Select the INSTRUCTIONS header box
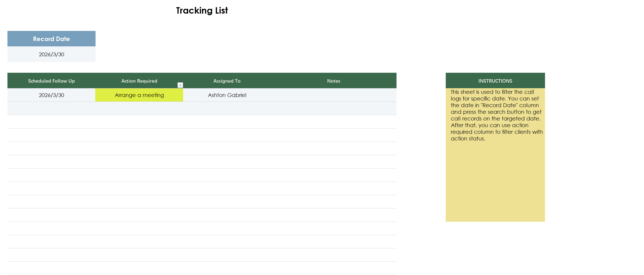Image resolution: width=644 pixels, height=275 pixels. point(495,81)
